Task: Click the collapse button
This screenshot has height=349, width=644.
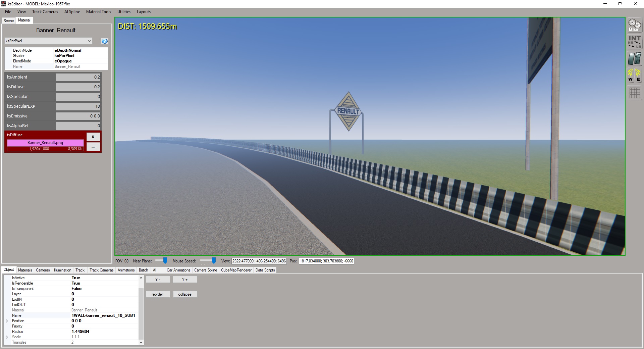Action: tap(185, 294)
